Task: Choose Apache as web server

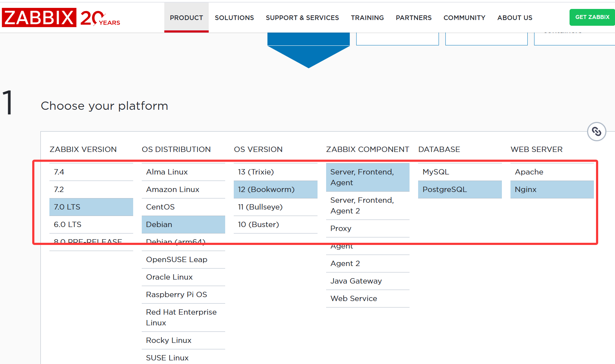Action: 552,172
